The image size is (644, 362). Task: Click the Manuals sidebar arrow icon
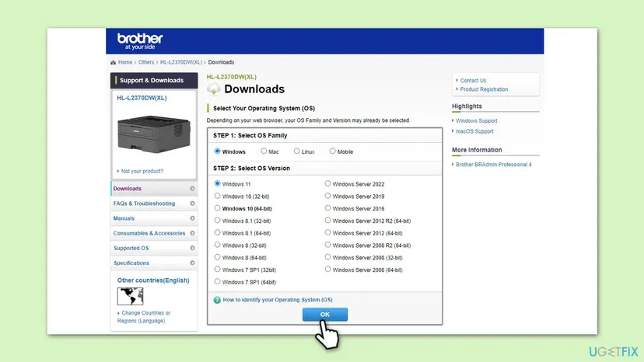click(192, 218)
